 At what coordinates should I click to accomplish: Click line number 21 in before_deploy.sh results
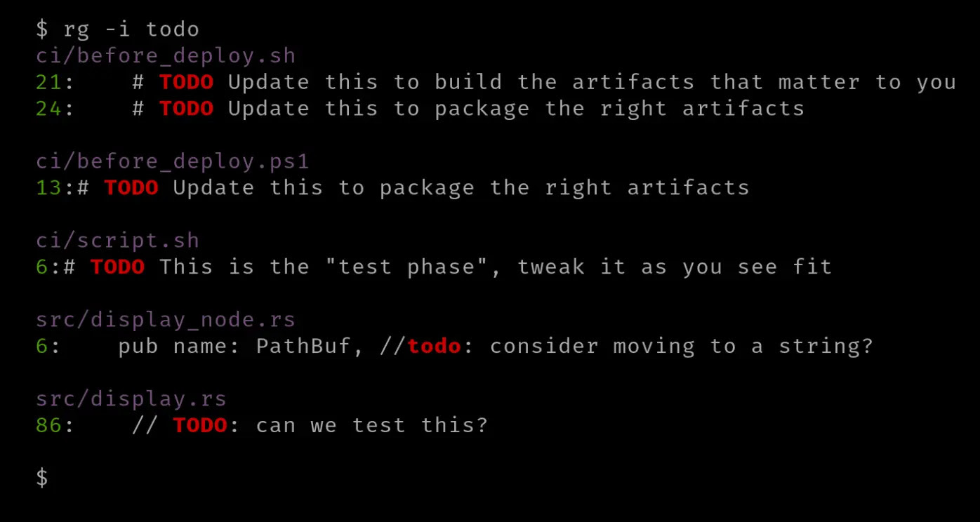[x=49, y=82]
